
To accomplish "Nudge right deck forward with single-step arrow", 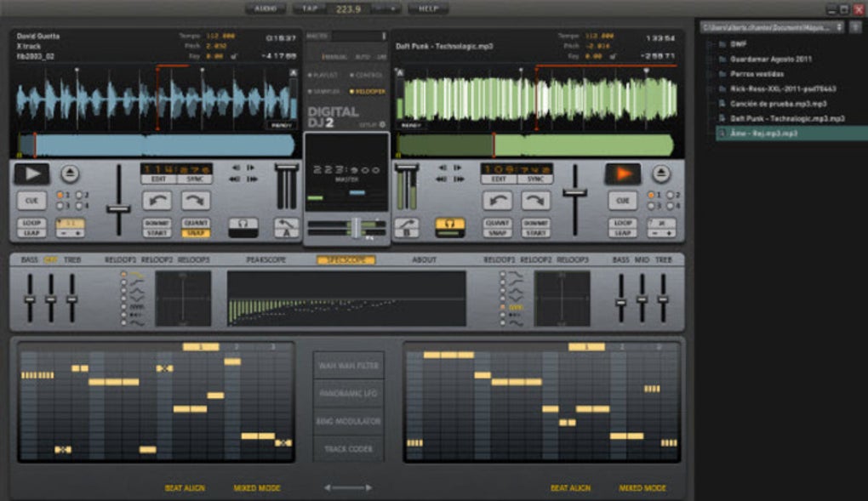I will (x=458, y=168).
